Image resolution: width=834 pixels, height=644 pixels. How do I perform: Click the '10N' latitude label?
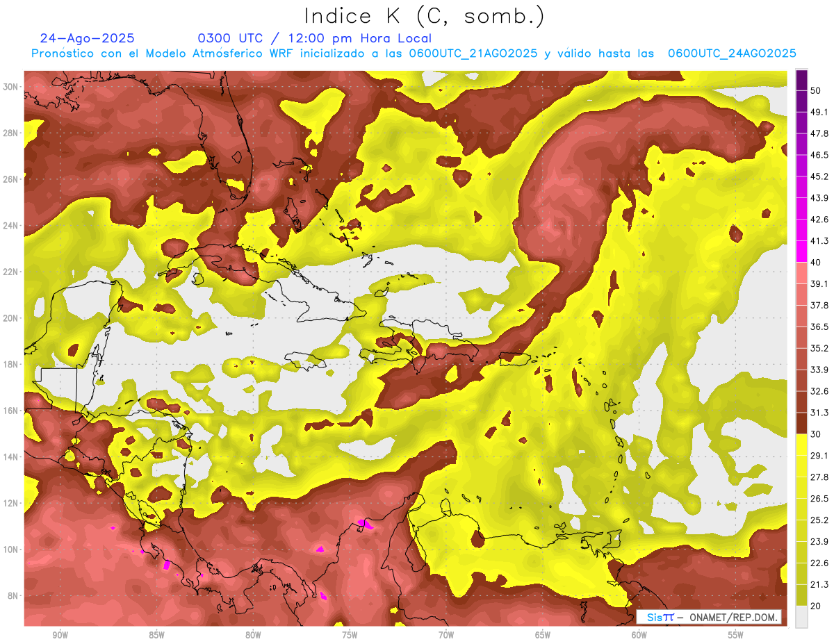pyautogui.click(x=10, y=550)
